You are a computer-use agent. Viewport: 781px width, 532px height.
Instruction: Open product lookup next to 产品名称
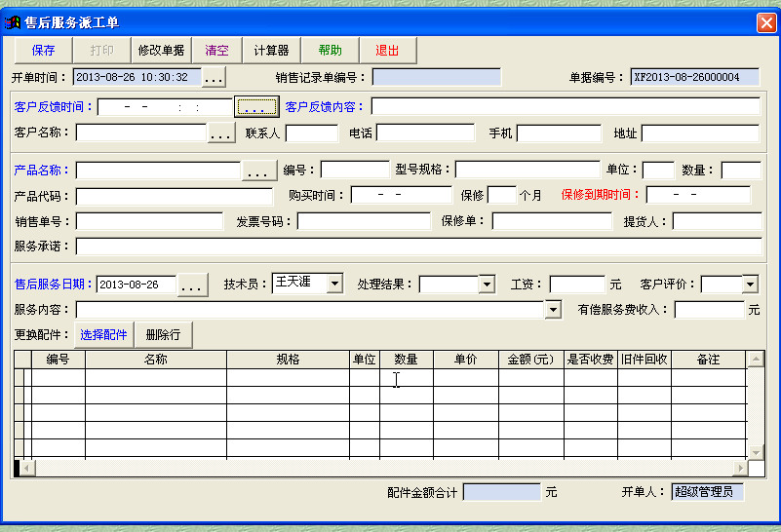click(x=259, y=171)
